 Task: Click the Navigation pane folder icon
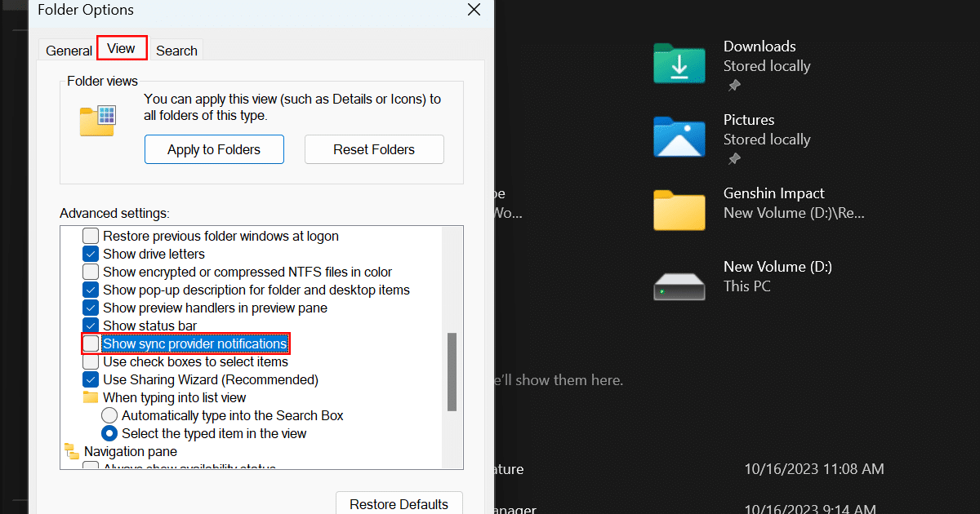click(x=72, y=451)
